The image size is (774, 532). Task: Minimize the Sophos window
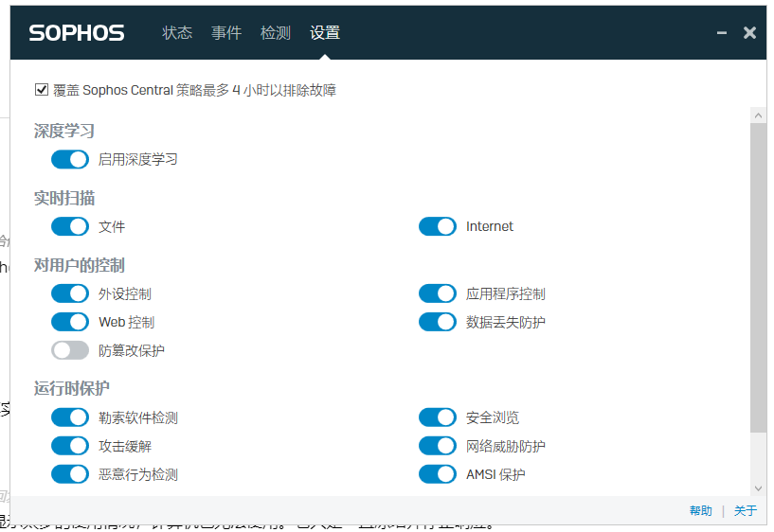[x=722, y=33]
